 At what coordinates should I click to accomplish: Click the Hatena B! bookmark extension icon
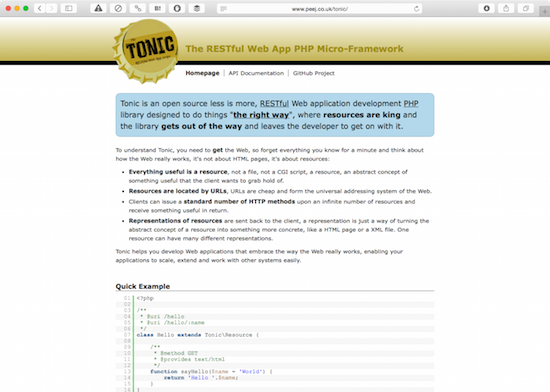coord(157,8)
